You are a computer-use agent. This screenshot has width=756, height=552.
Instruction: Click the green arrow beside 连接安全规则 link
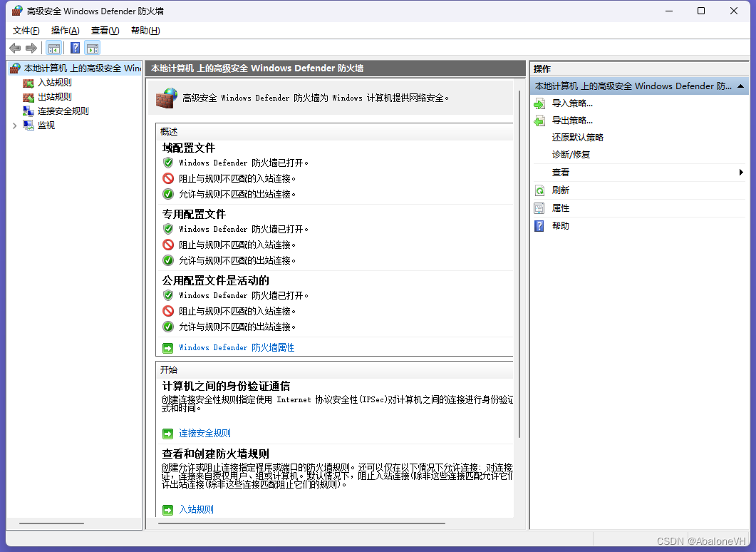[x=167, y=434]
